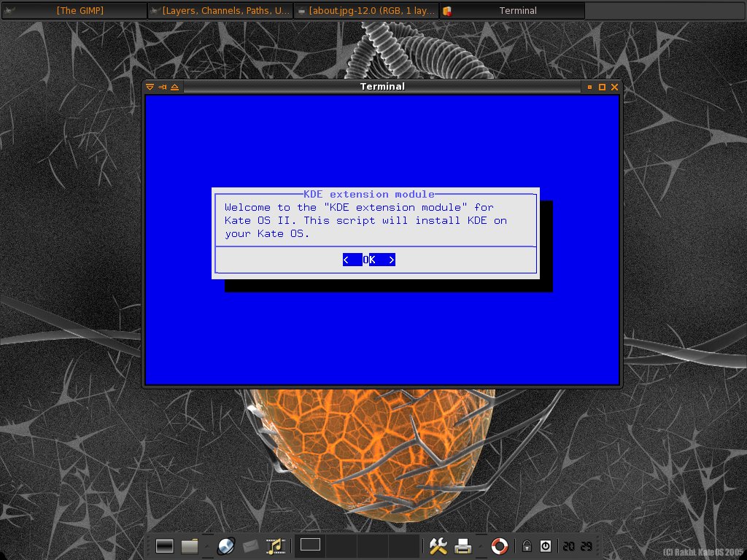This screenshot has height=560, width=747.
Task: Minimize the Terminal window
Action: pyautogui.click(x=589, y=87)
